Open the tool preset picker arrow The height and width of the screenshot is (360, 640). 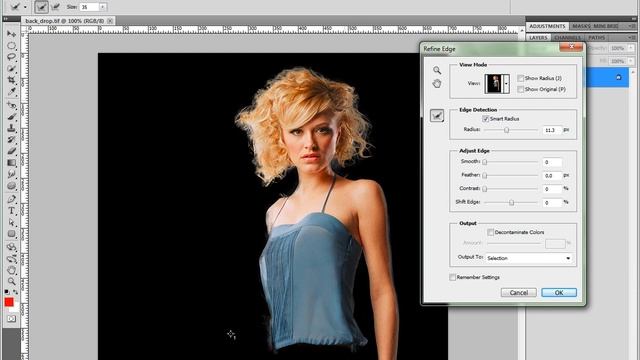tap(25, 7)
